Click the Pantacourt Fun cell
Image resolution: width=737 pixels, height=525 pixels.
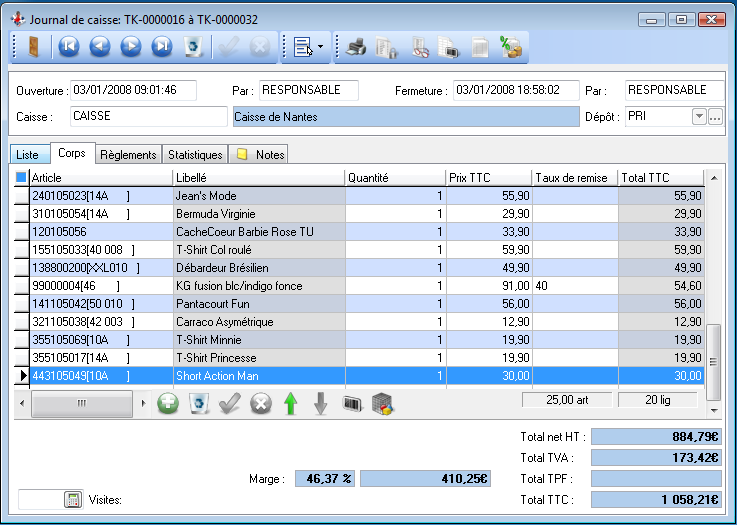tap(259, 304)
